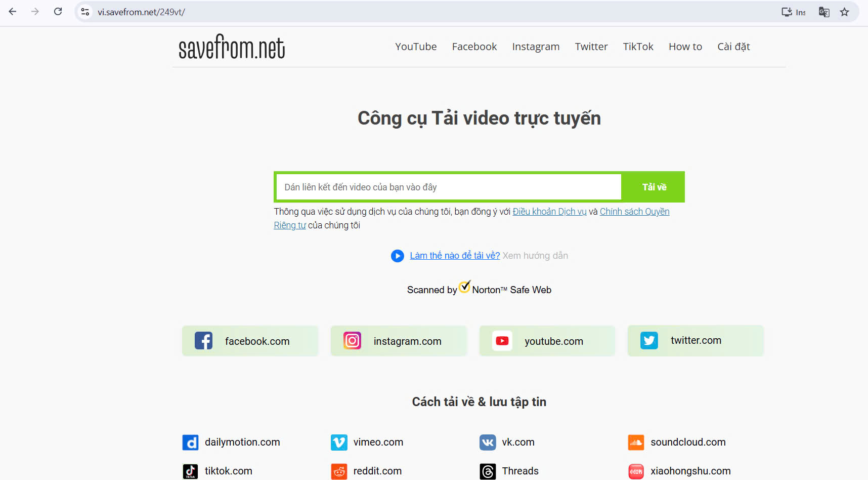The image size is (868, 480).
Task: Click the Instagram camera icon
Action: point(352,341)
